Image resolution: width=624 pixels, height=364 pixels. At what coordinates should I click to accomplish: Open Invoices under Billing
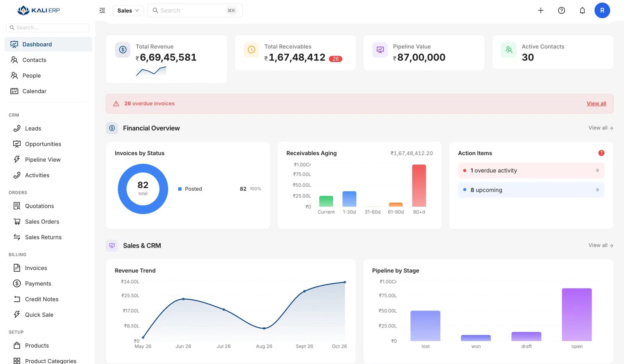[48, 268]
